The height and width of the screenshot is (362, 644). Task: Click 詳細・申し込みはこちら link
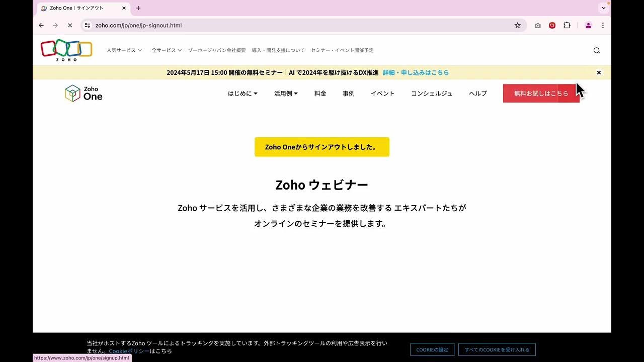416,72
